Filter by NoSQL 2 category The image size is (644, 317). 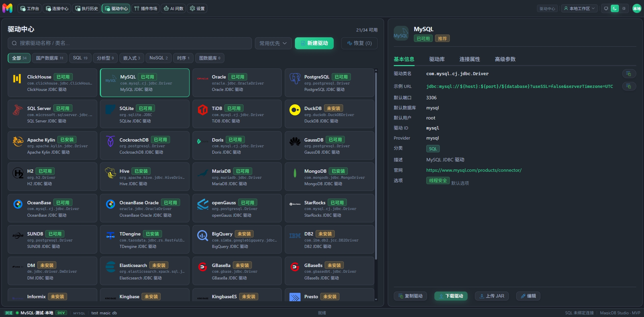pos(159,58)
